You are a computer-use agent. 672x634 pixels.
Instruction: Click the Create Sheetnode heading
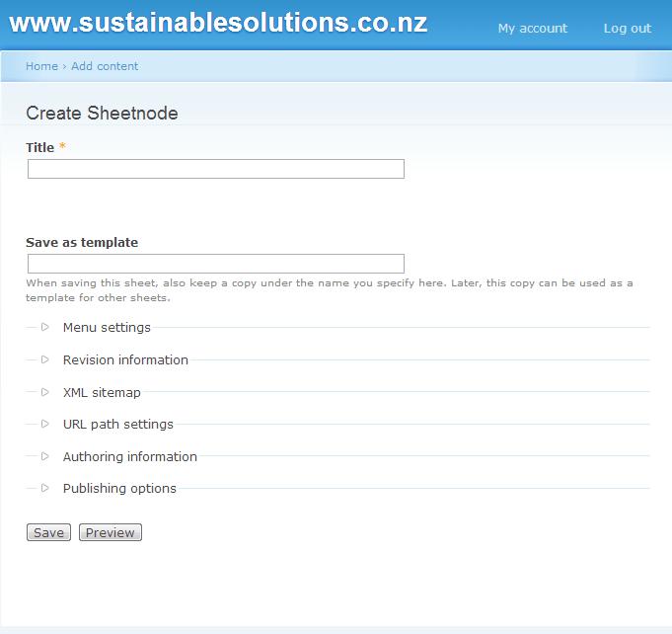(x=102, y=114)
